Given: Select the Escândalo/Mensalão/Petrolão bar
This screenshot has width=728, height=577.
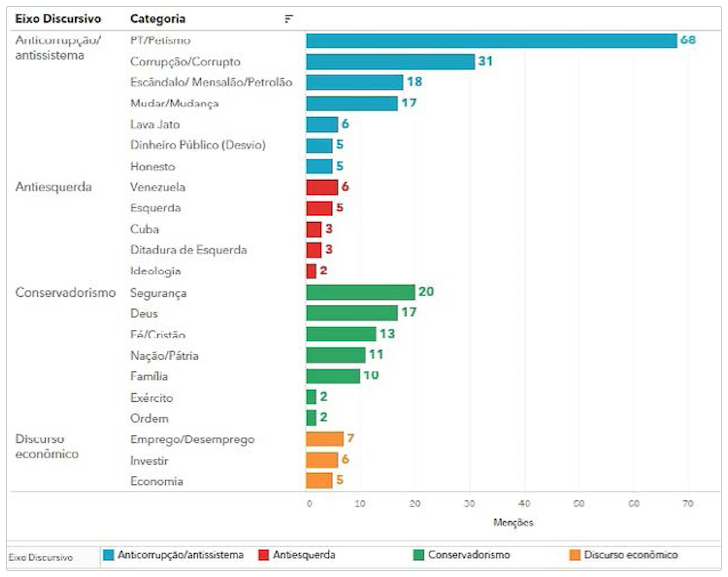Looking at the screenshot, I should coord(354,82).
